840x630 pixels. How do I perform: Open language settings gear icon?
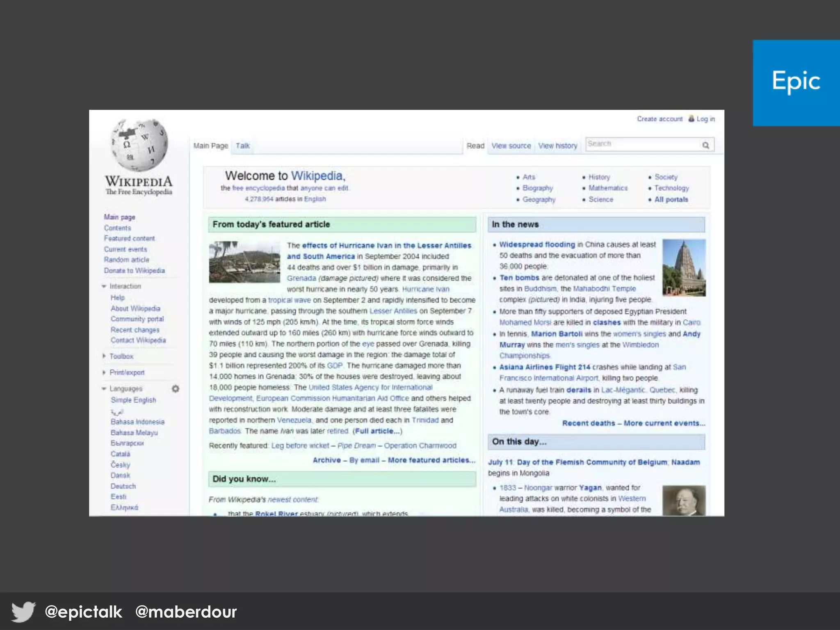tap(176, 388)
